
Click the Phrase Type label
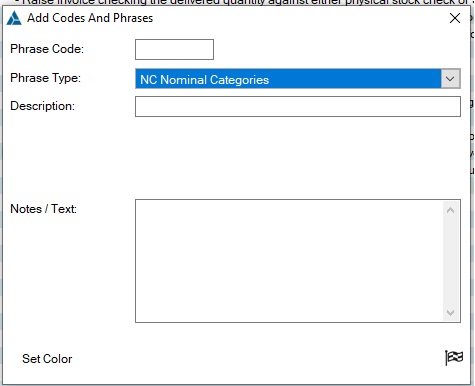pos(46,78)
